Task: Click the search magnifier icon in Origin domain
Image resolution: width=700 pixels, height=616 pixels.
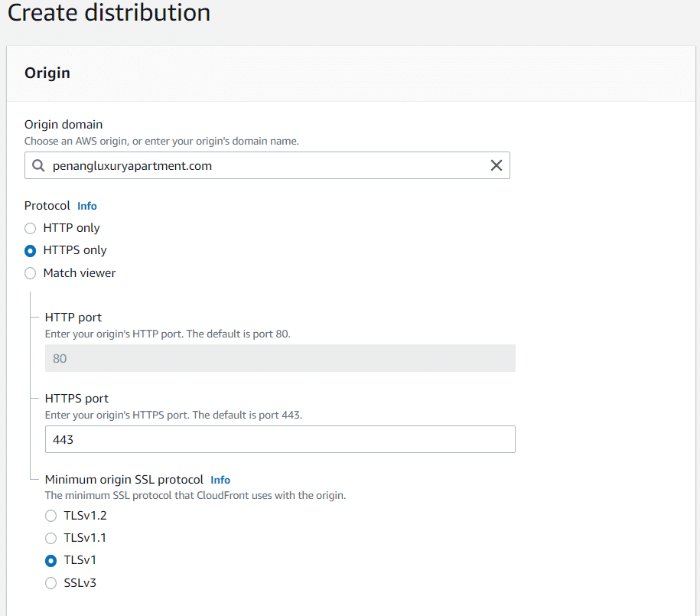Action: (38, 166)
